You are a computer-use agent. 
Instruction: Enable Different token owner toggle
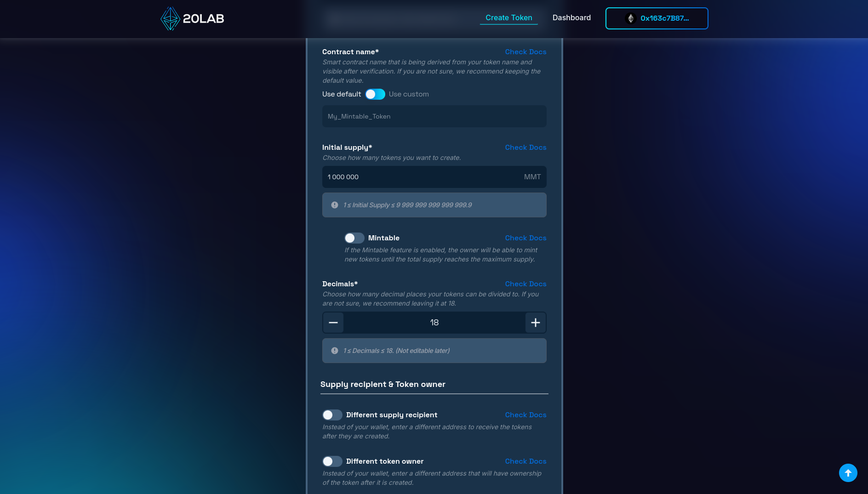[332, 461]
